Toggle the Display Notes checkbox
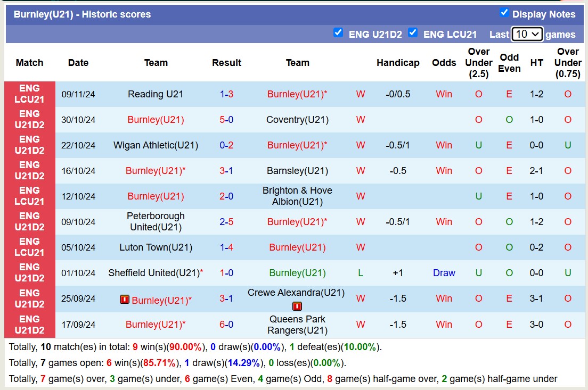Viewport: 588px width, 390px height. (x=504, y=13)
